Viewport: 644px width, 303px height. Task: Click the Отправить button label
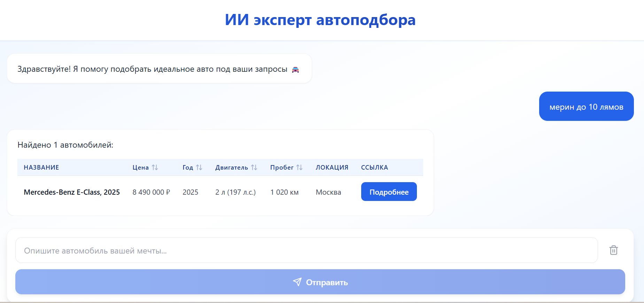tap(327, 282)
